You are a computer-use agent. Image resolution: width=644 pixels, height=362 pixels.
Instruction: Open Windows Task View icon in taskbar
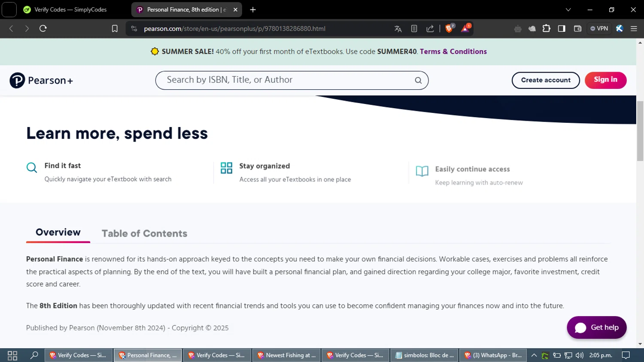coord(12,356)
